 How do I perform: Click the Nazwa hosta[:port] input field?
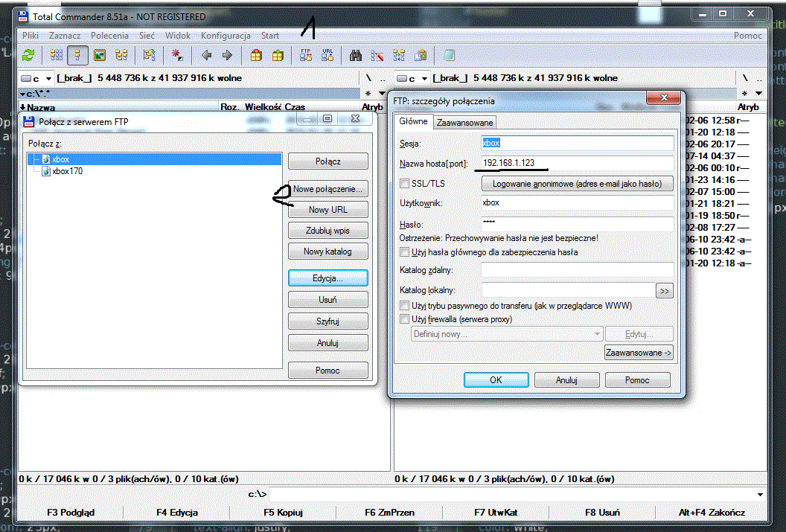(578, 163)
